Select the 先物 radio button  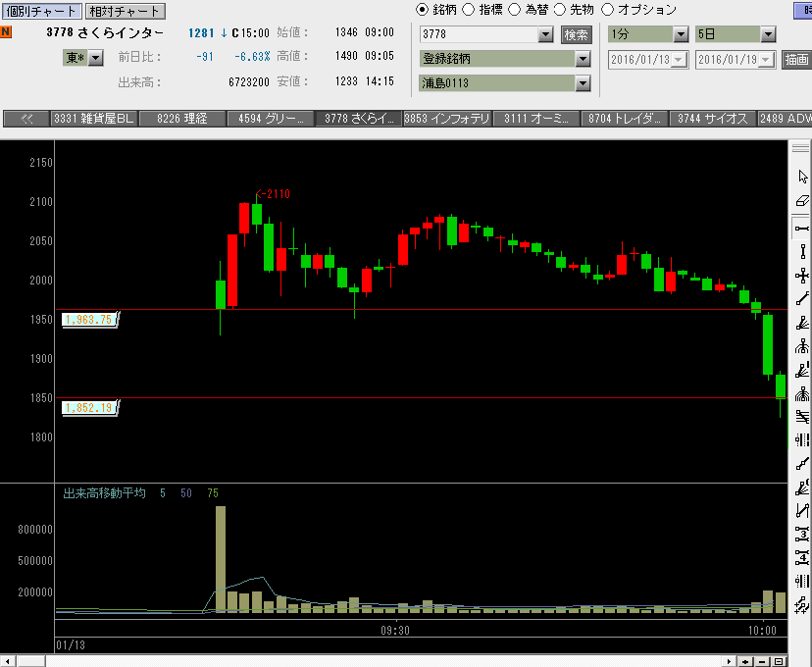[560, 10]
